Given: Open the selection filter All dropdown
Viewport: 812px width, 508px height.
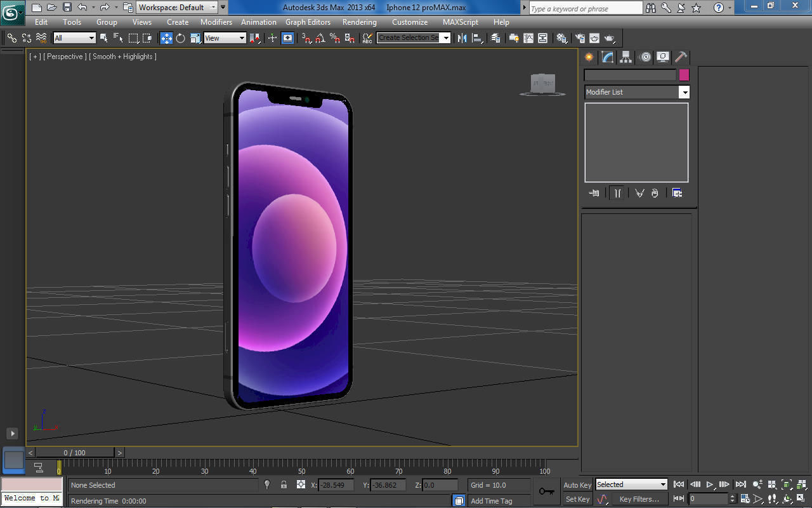Looking at the screenshot, I should tap(74, 38).
